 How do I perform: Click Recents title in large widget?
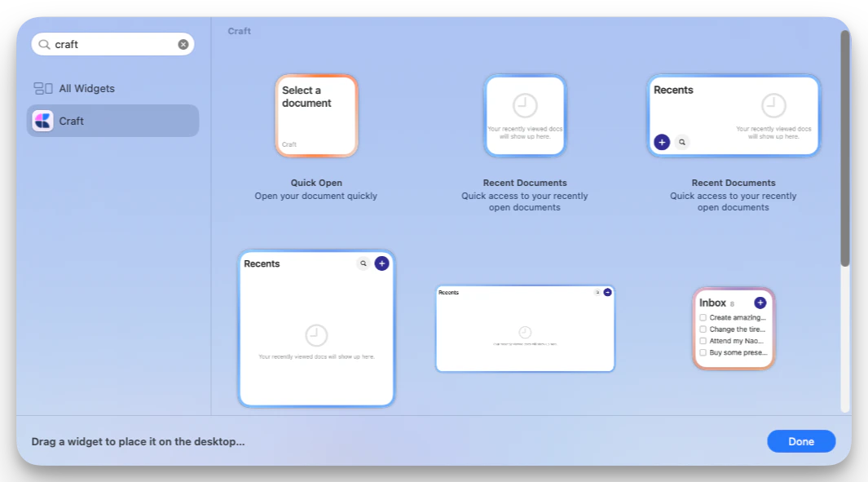262,263
